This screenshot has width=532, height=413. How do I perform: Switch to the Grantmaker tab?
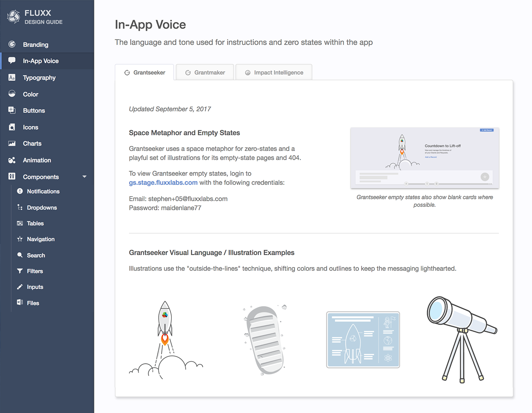coord(205,73)
